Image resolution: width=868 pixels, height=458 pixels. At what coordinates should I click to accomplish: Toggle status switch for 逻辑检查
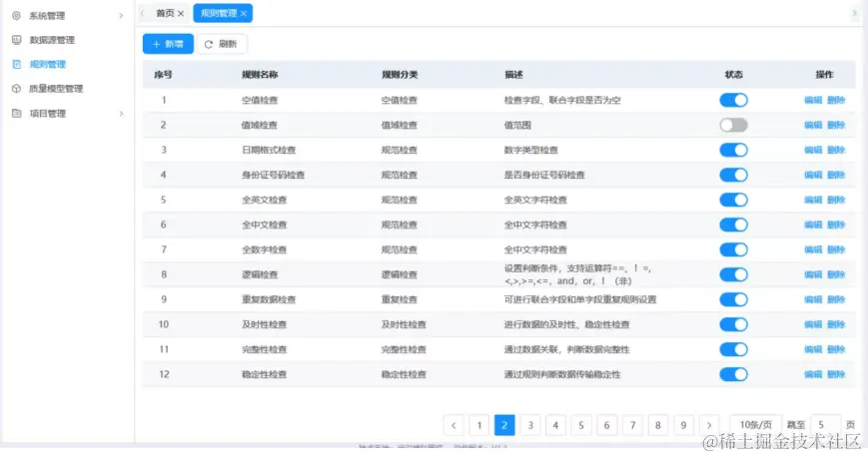[733, 274]
